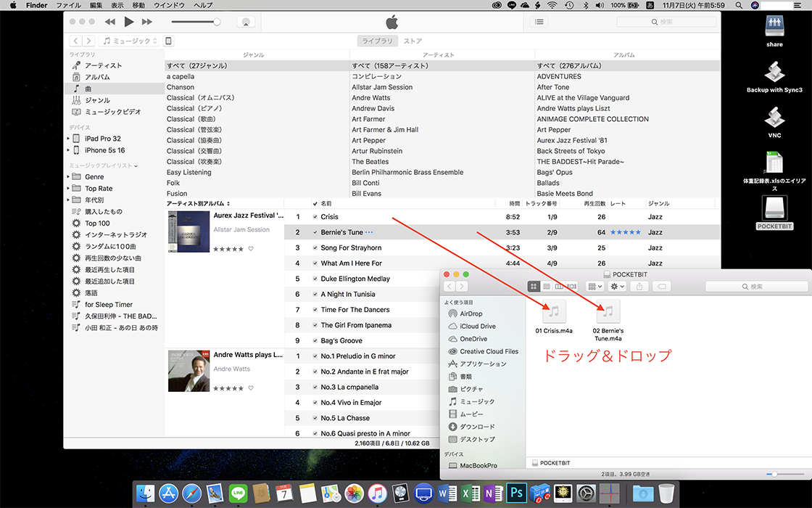812x508 pixels.
Task: Collapse the ミュージックプレイリスト section
Action: pos(136,166)
